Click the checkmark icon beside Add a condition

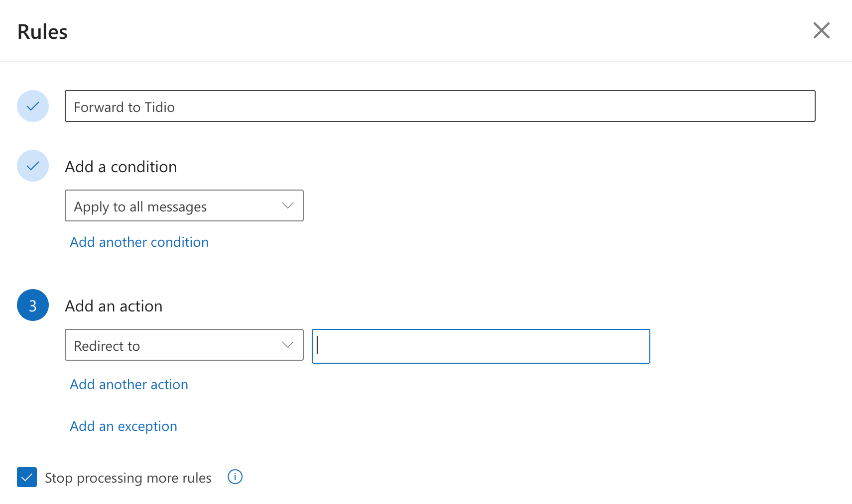[32, 166]
